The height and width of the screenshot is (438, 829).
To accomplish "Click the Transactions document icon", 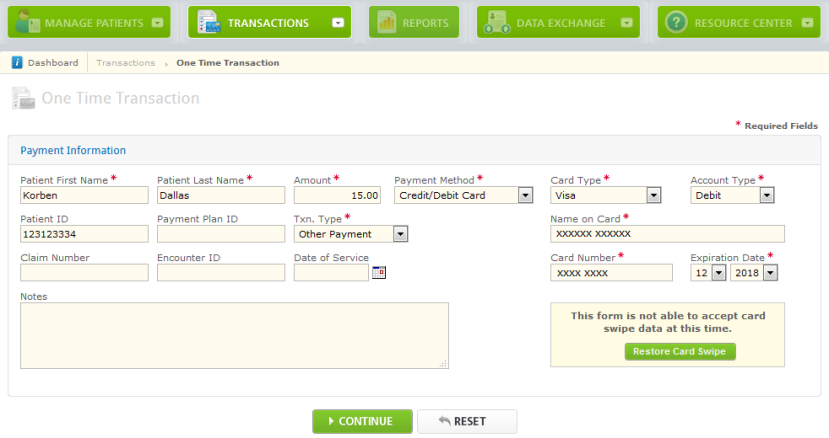I will click(x=207, y=22).
